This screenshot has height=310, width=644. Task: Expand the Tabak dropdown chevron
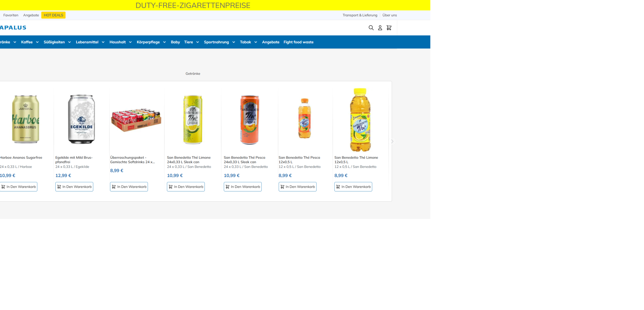(x=256, y=42)
